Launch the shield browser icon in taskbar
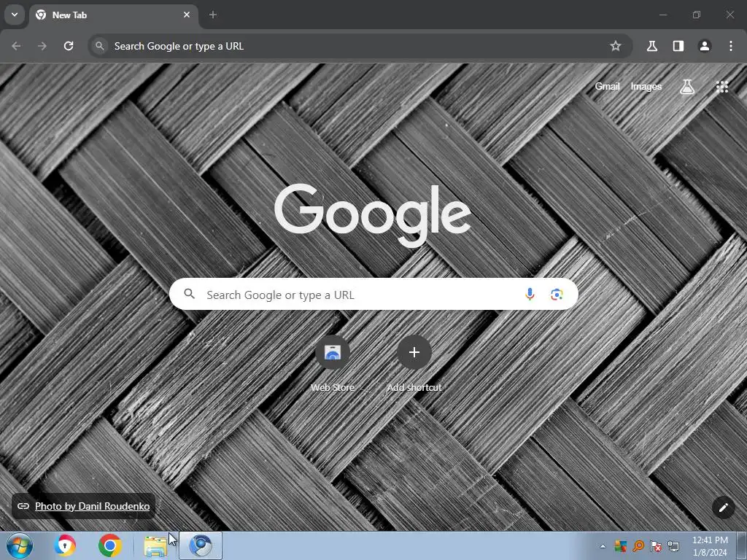 pos(65,545)
